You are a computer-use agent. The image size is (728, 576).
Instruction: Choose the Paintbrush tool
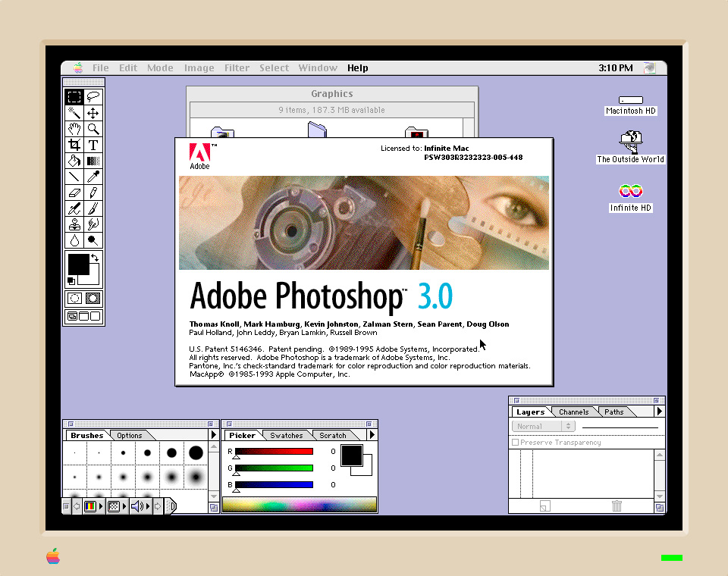point(93,208)
